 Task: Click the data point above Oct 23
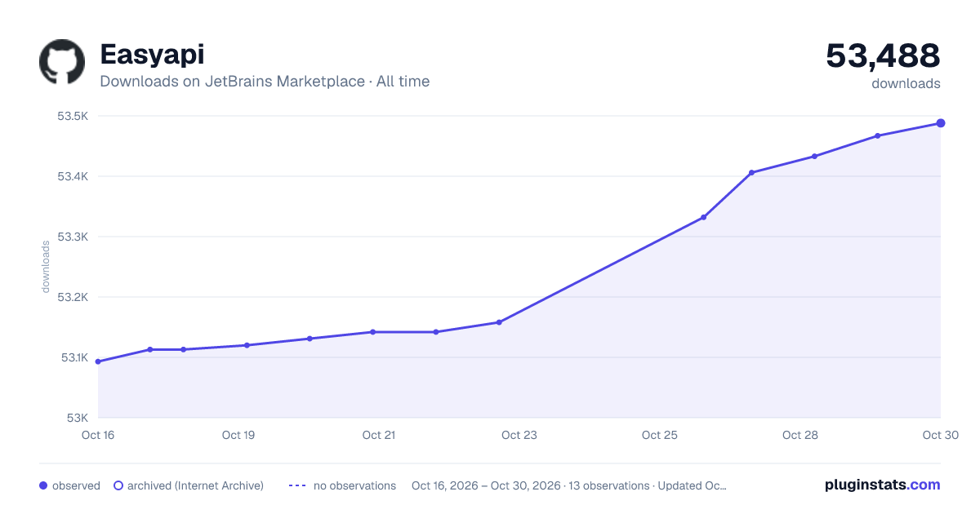click(x=499, y=322)
